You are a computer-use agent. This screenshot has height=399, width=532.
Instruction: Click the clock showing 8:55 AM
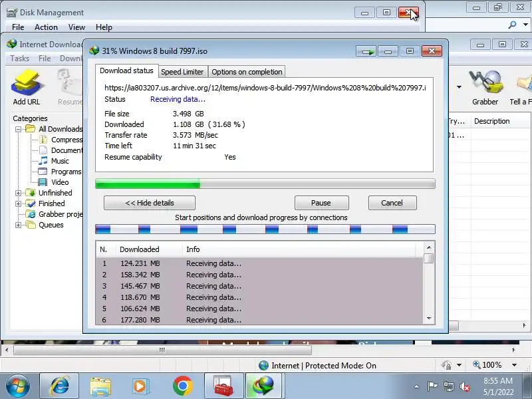[498, 380]
